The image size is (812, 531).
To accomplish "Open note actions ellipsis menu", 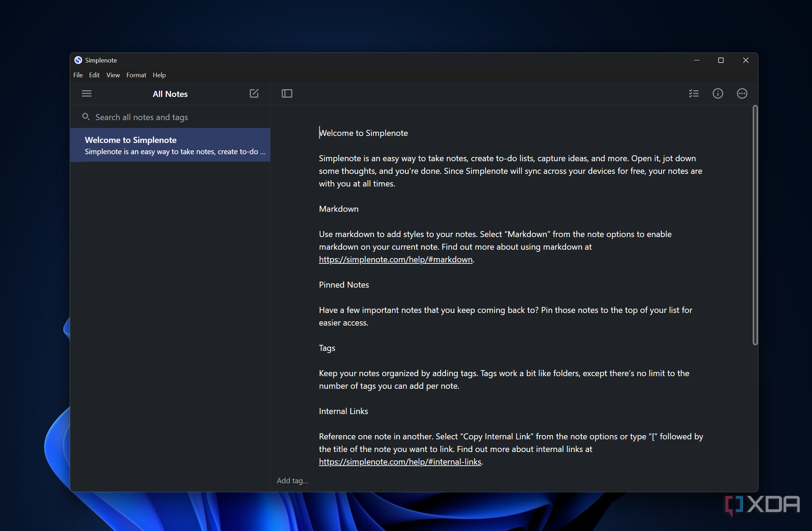I will [742, 93].
